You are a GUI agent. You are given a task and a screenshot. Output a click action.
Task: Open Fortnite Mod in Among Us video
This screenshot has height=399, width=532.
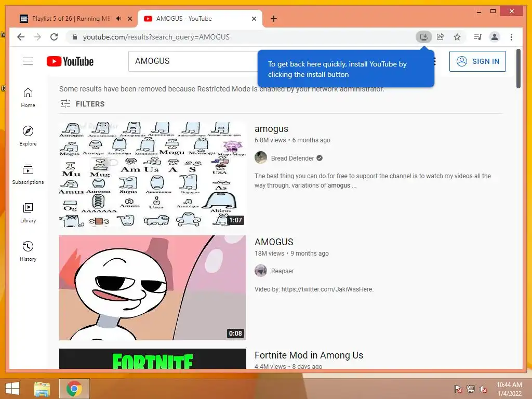[309, 355]
